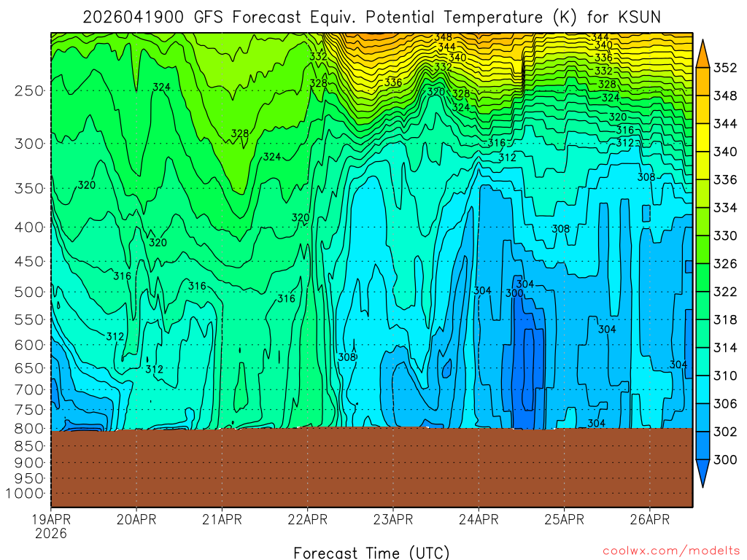Click the "Forecast Time (UTC)" axis caption
The width and height of the screenshot is (747, 560).
click(371, 553)
